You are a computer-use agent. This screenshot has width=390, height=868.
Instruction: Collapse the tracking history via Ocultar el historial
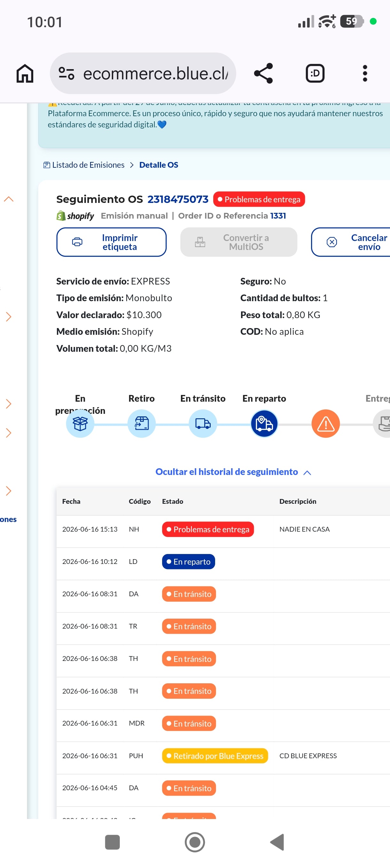pyautogui.click(x=233, y=472)
